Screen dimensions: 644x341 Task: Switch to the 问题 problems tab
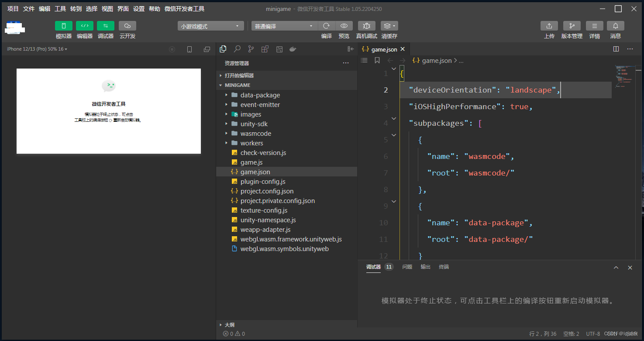point(407,267)
